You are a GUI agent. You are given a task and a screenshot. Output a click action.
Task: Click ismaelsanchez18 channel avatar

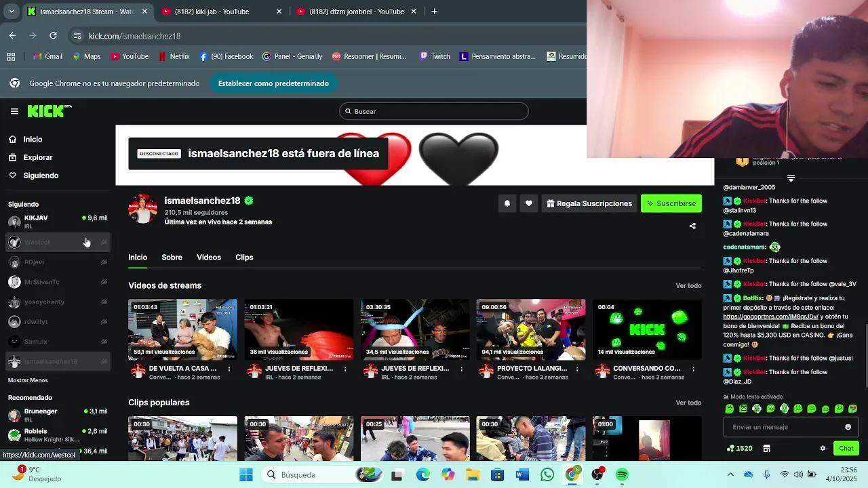(x=142, y=209)
